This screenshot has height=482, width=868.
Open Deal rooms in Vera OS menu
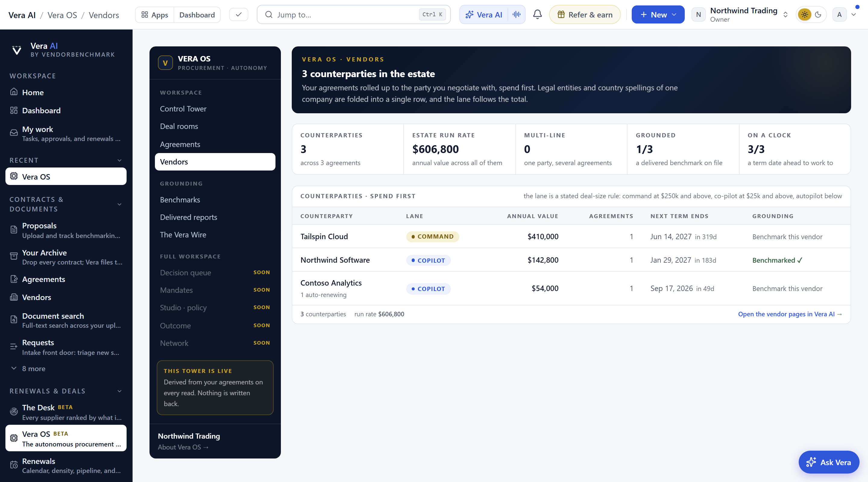tap(215, 126)
